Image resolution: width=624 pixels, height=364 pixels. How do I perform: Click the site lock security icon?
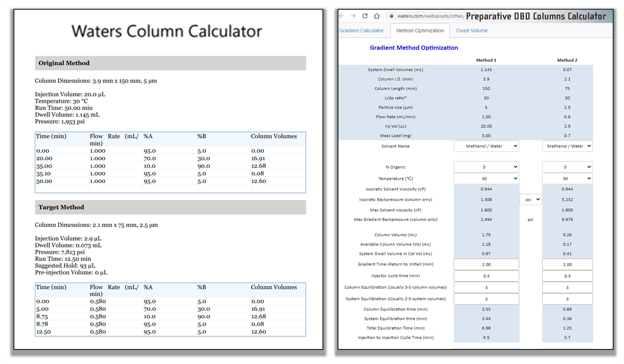(391, 16)
